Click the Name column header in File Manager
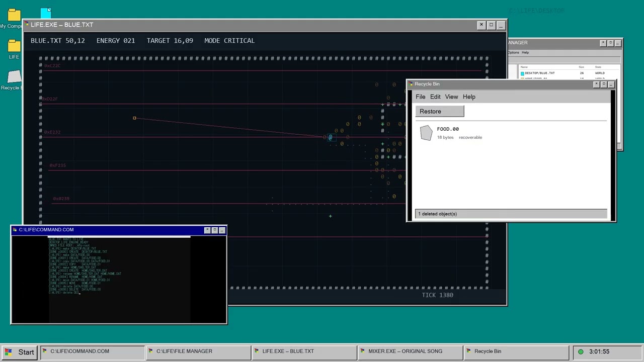The width and height of the screenshot is (644, 362). click(524, 67)
